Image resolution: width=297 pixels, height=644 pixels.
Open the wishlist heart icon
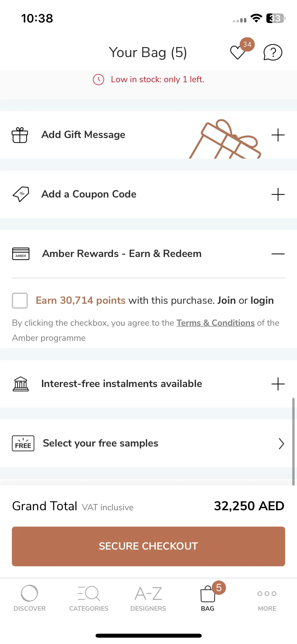(x=238, y=52)
